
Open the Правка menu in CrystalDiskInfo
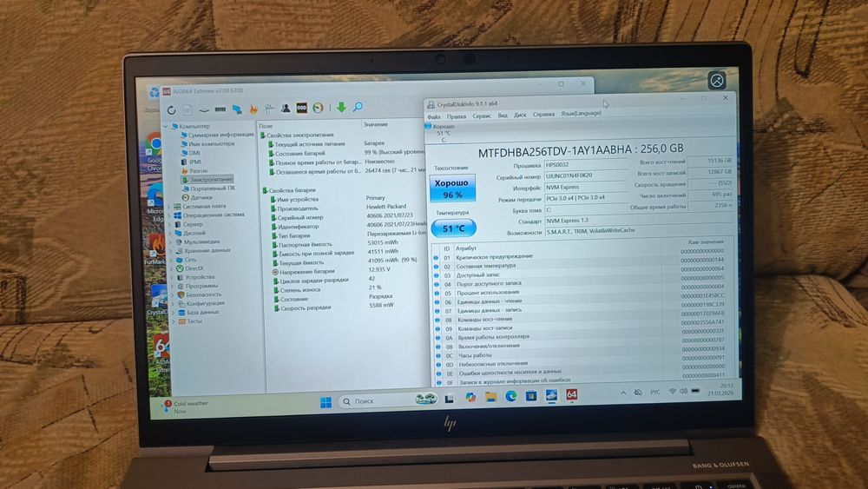457,116
